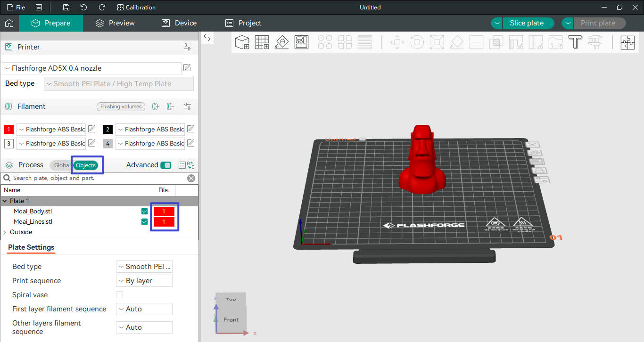Open Other layers filament sequence dropdown
Image resolution: width=644 pixels, height=342 pixels.
(144, 327)
